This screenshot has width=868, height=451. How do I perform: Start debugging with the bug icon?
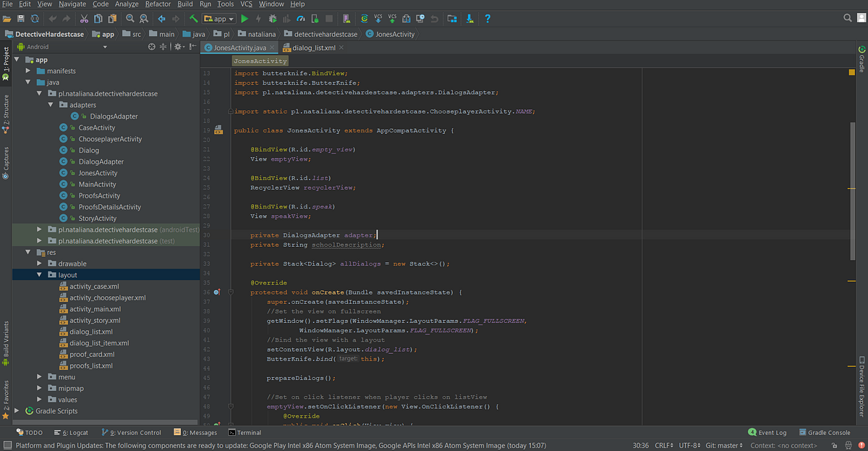pyautogui.click(x=271, y=19)
